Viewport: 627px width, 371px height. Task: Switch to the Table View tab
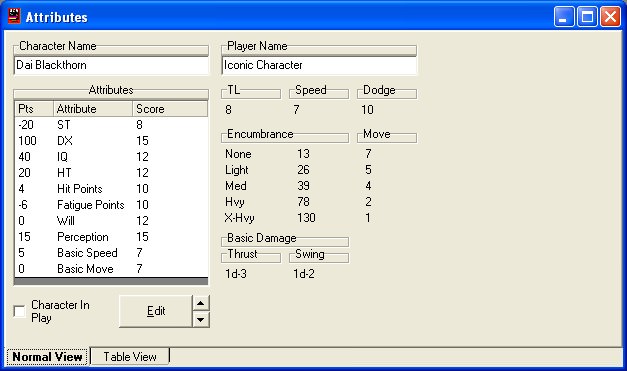pyautogui.click(x=130, y=356)
